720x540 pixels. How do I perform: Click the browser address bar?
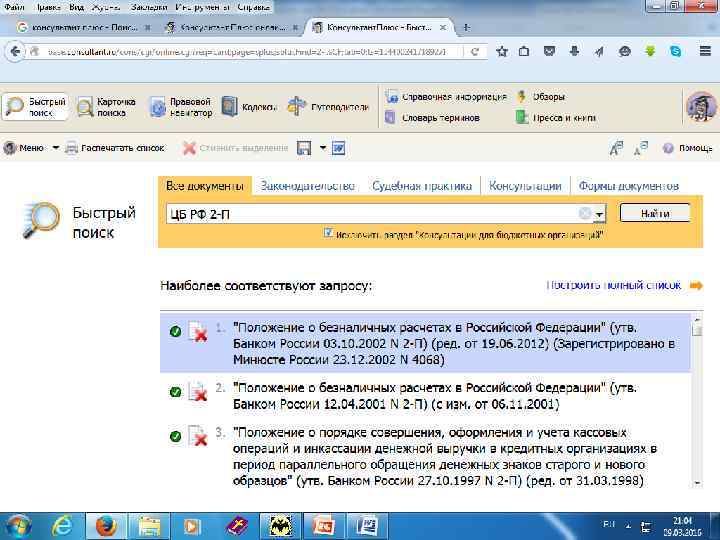(246, 51)
